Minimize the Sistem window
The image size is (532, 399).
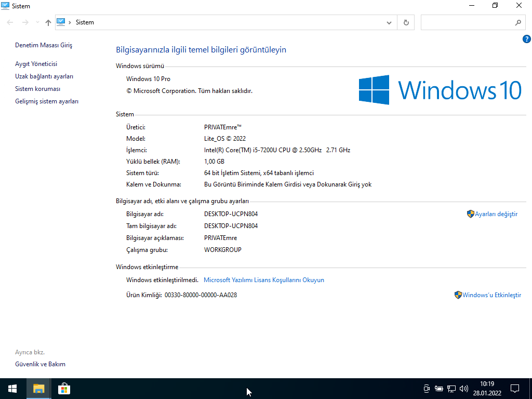tap(472, 5)
